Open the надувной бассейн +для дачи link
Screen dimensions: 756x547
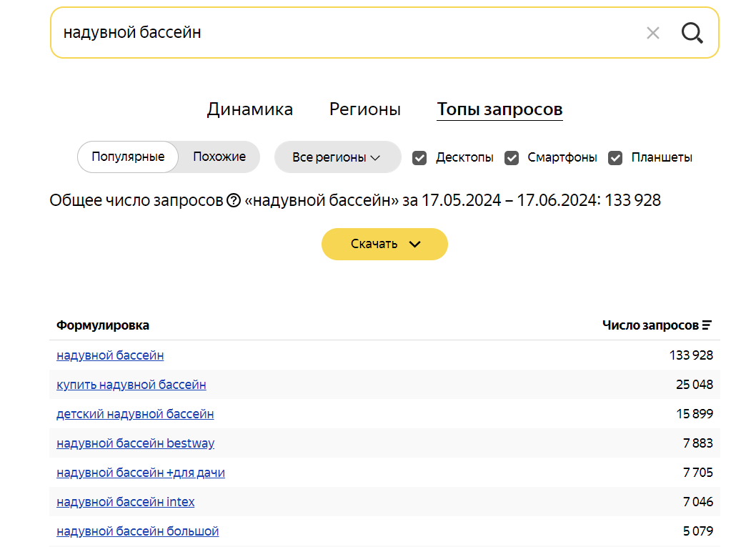(141, 473)
